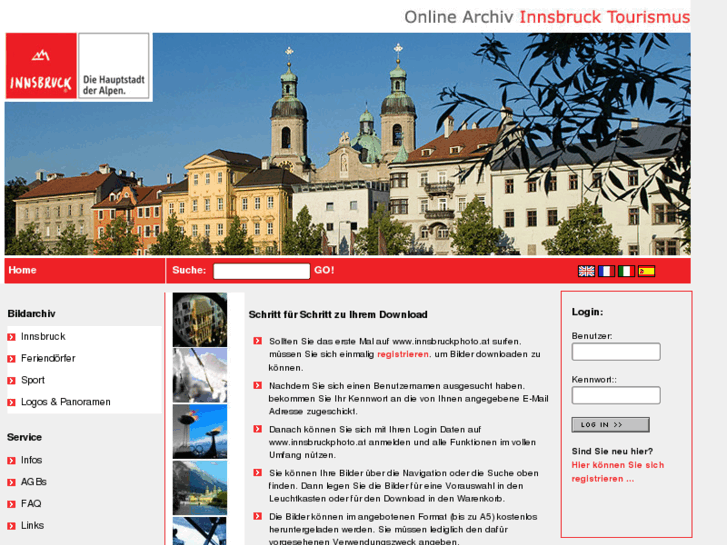Click 'Hier können Sie sich registrieren' link
Viewport: 727px width, 545px height.
click(618, 472)
